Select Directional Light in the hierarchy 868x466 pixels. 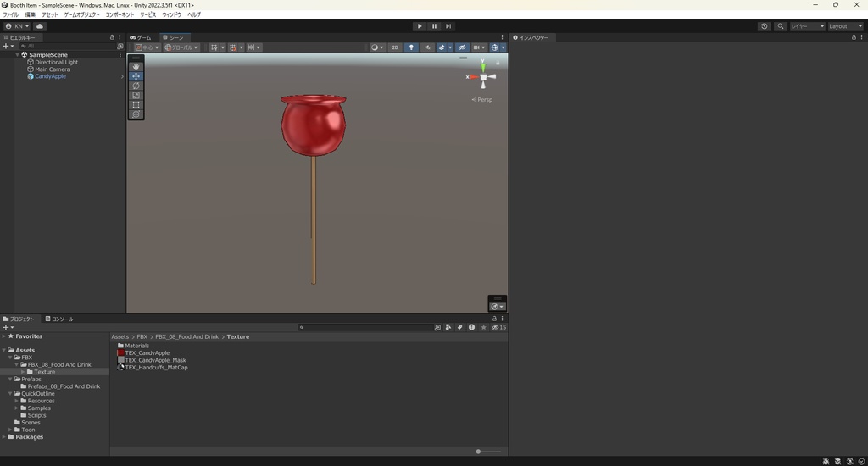pos(57,62)
